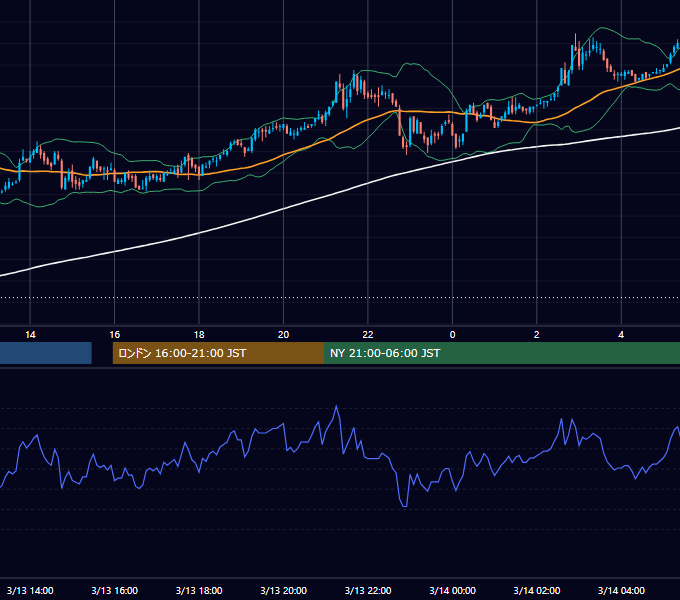Click the hour label 18 on price axis
The image size is (680, 600).
tap(199, 335)
